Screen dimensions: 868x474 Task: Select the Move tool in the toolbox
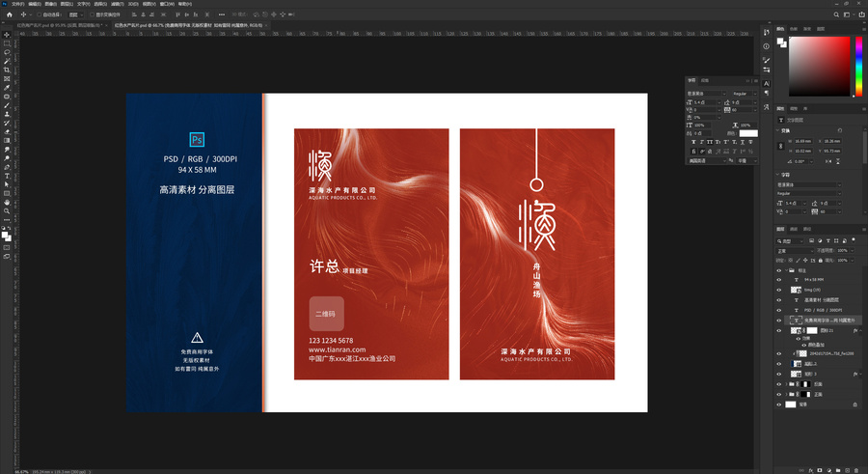pos(7,35)
